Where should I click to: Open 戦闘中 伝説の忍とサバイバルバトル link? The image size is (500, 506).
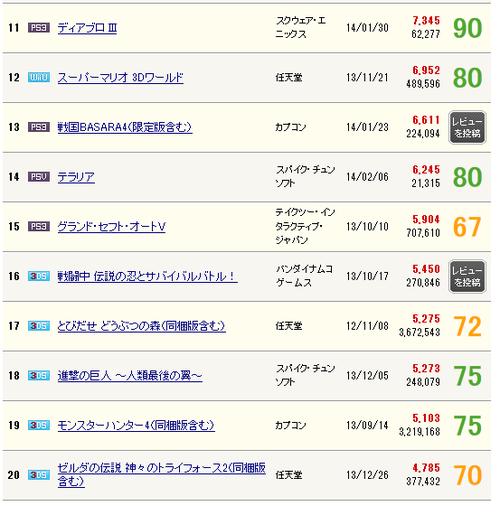(148, 276)
